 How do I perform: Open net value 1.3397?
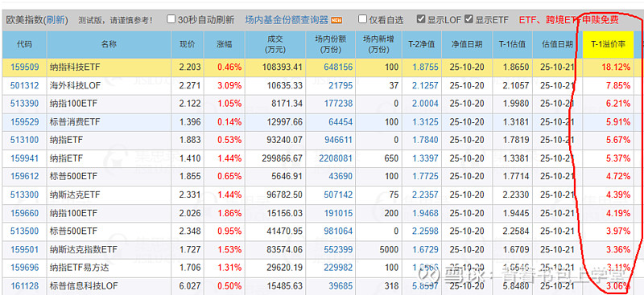pos(425,158)
